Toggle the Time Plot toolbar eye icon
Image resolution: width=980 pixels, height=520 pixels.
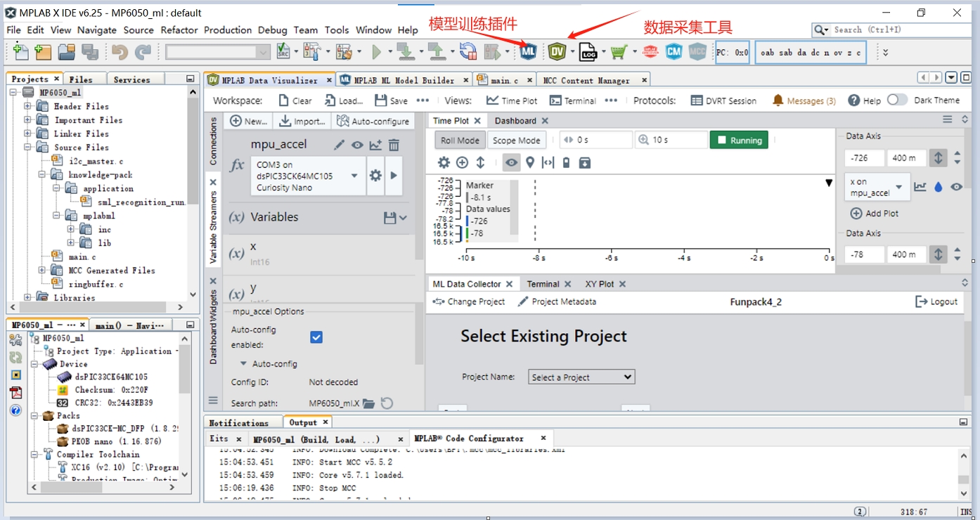pyautogui.click(x=512, y=163)
